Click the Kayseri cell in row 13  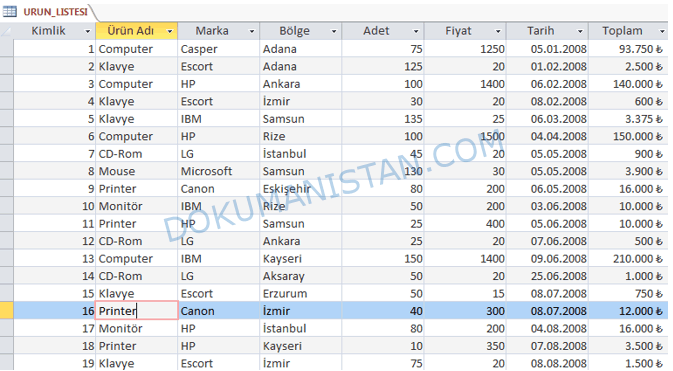[x=300, y=258]
